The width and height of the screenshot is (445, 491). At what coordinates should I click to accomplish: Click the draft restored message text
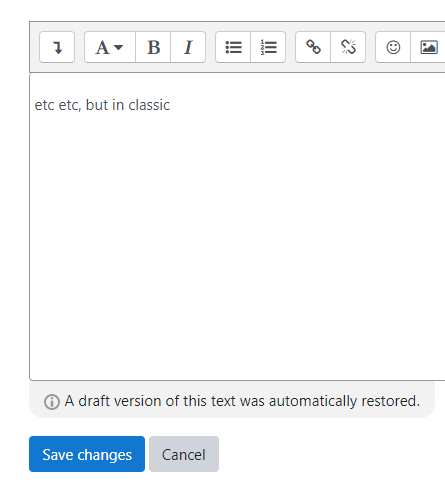click(242, 401)
